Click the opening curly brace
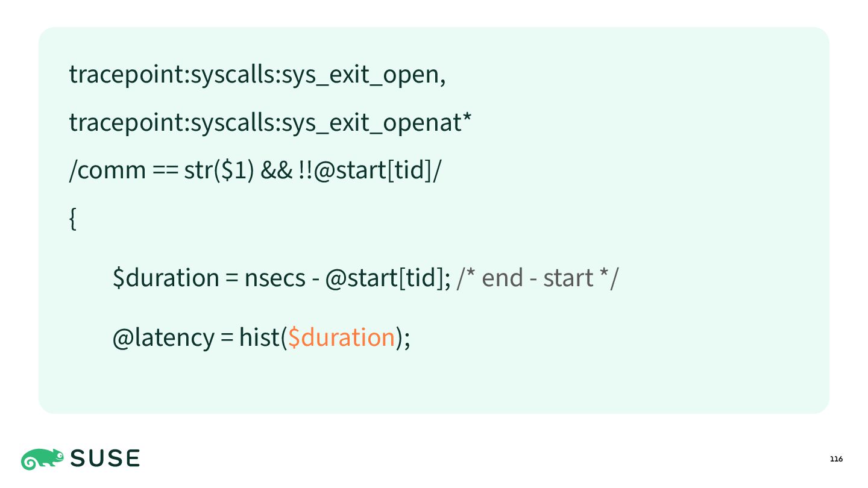 click(73, 219)
